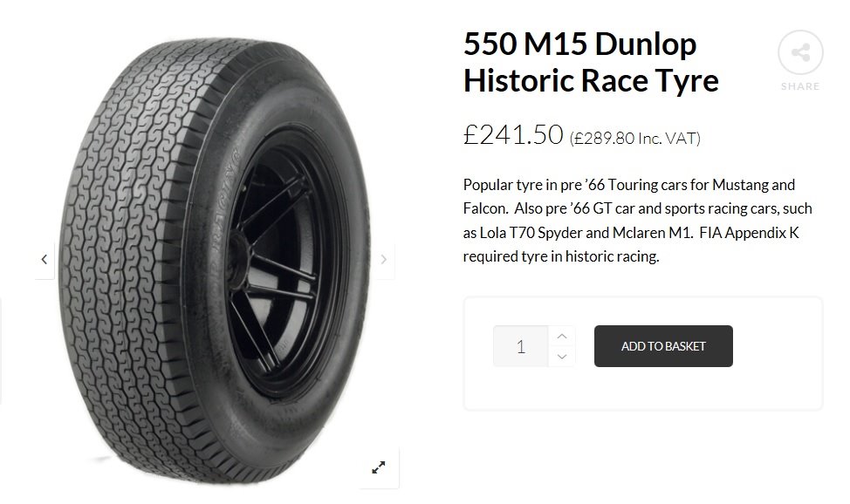The image size is (850, 504).
Task: Open the tyre image in fullscreen
Action: click(x=379, y=467)
